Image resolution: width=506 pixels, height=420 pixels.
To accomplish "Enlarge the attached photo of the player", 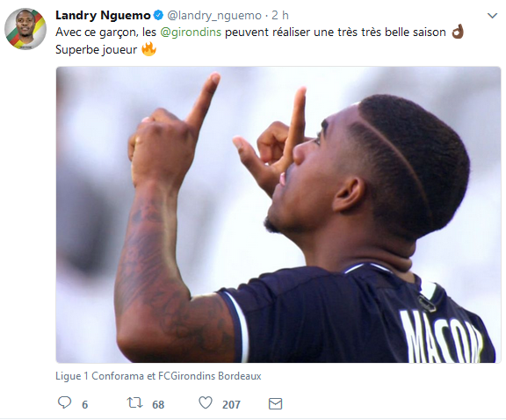I will [278, 214].
